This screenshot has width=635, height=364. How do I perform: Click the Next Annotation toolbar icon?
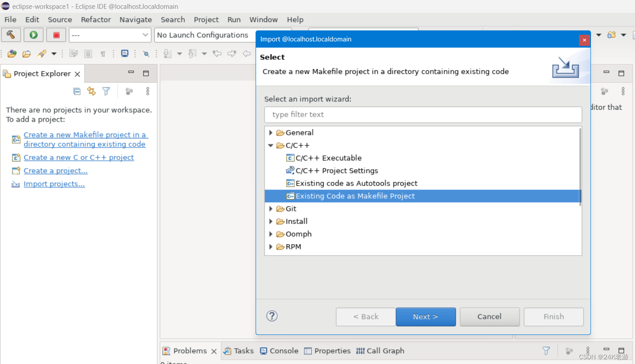[167, 54]
